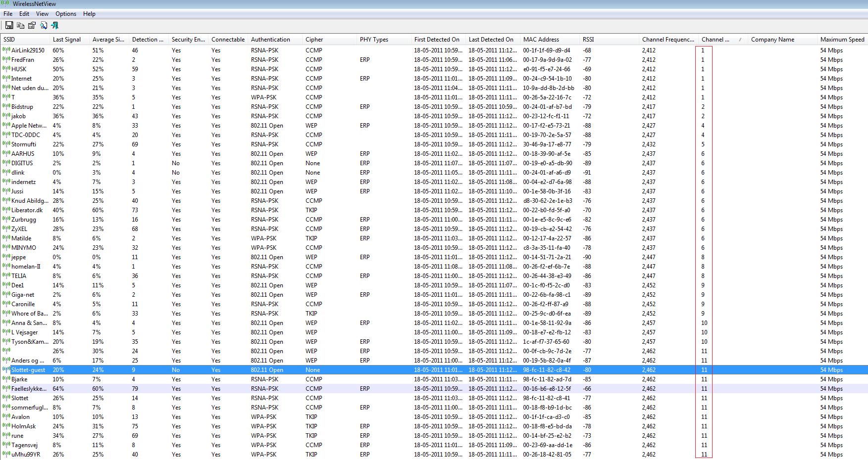The width and height of the screenshot is (868, 460).
Task: Click the Exit door toolbar icon
Action: pos(55,25)
